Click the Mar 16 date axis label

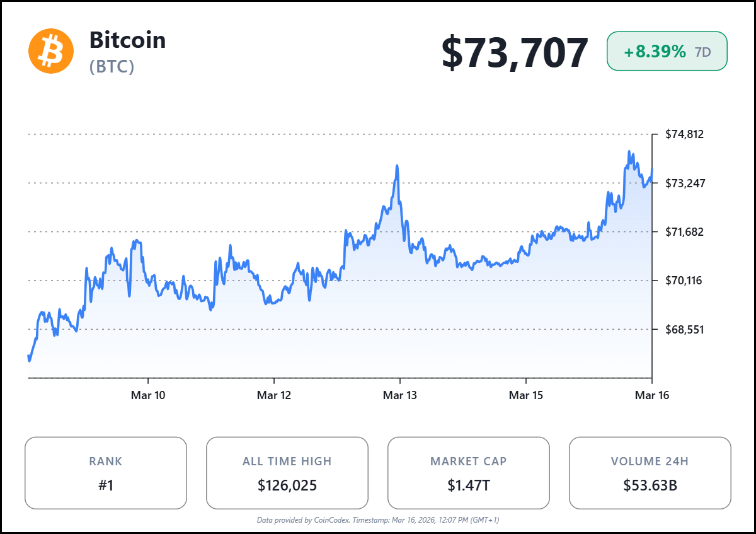pos(651,395)
